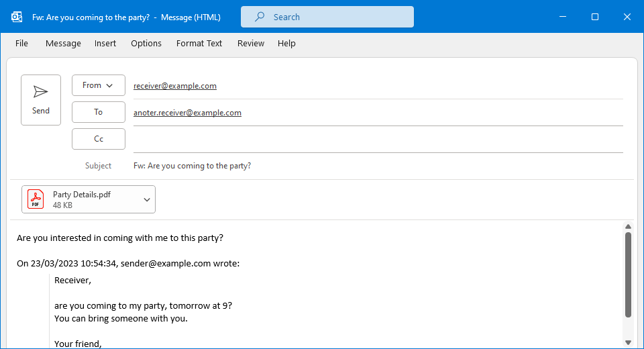This screenshot has height=349, width=644.
Task: Open the Review tab
Action: [251, 43]
